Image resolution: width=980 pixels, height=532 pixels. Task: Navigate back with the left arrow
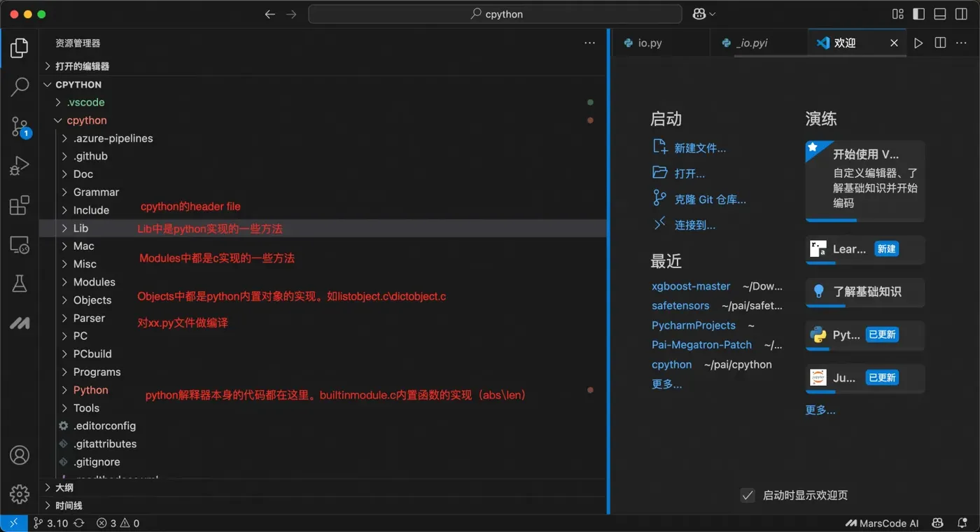270,14
